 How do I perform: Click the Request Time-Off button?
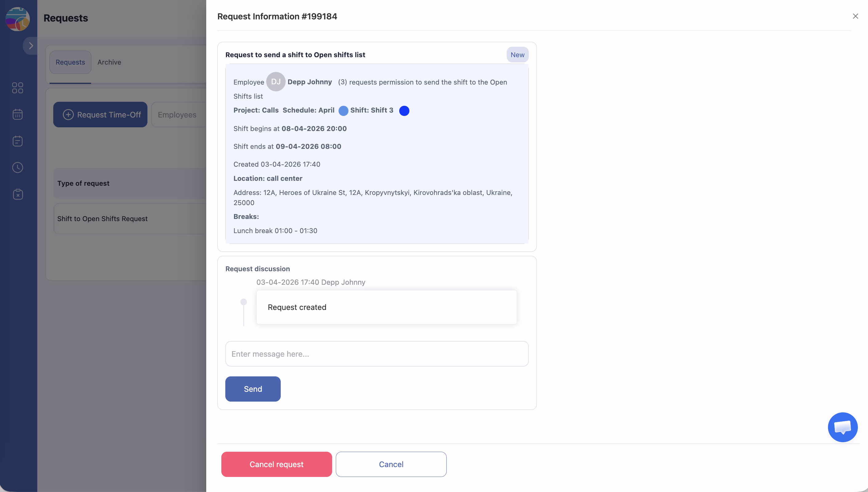[x=100, y=115]
